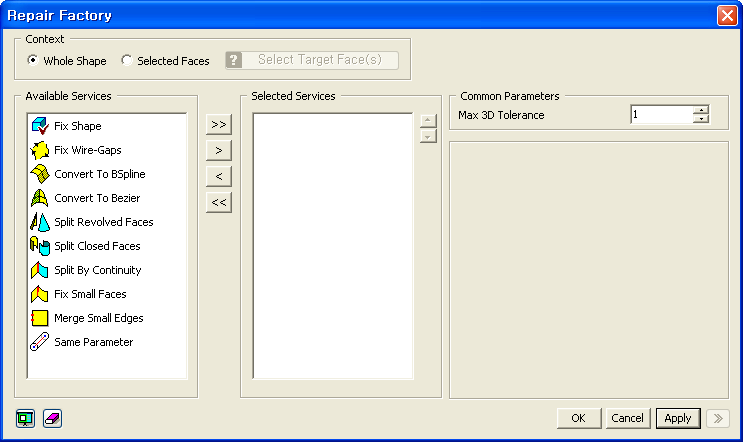Choose the Convert To BSpline icon

40,174
